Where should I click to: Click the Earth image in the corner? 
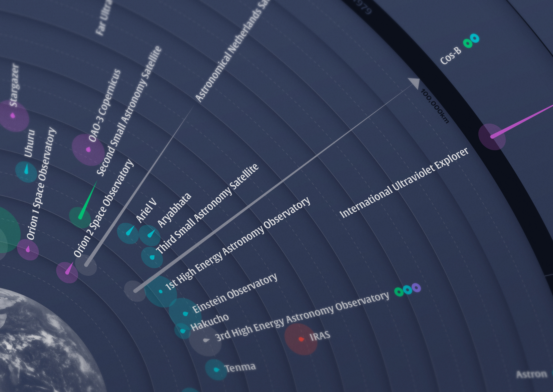click(x=36, y=350)
